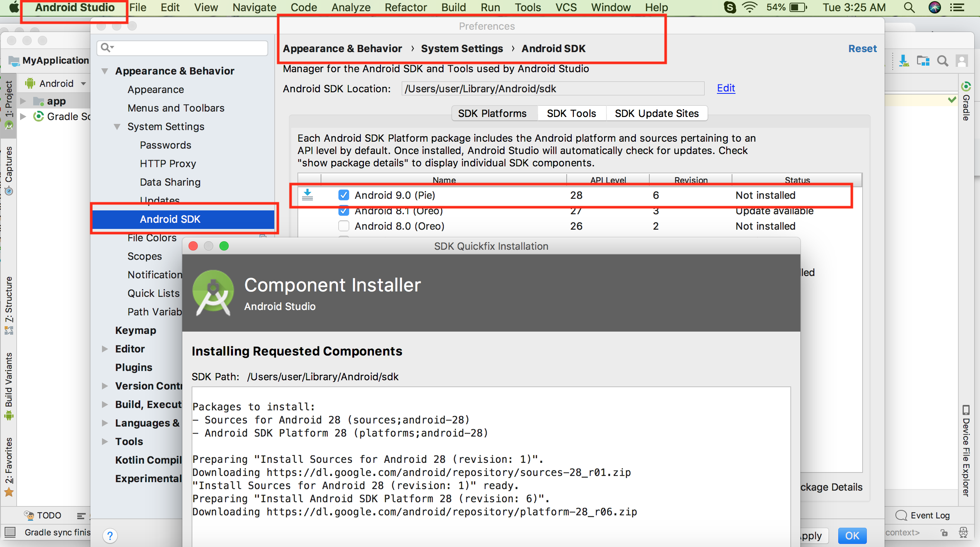Click the Edit SDK location link

tap(725, 88)
